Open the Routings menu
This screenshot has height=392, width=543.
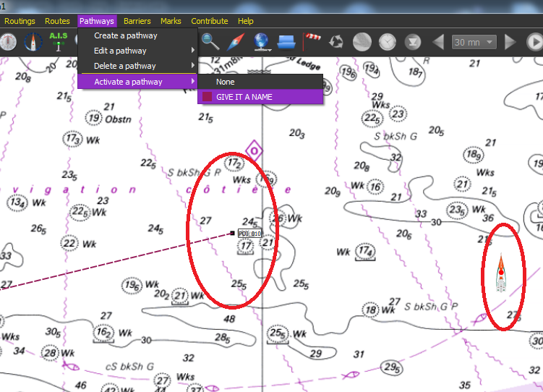[20, 21]
